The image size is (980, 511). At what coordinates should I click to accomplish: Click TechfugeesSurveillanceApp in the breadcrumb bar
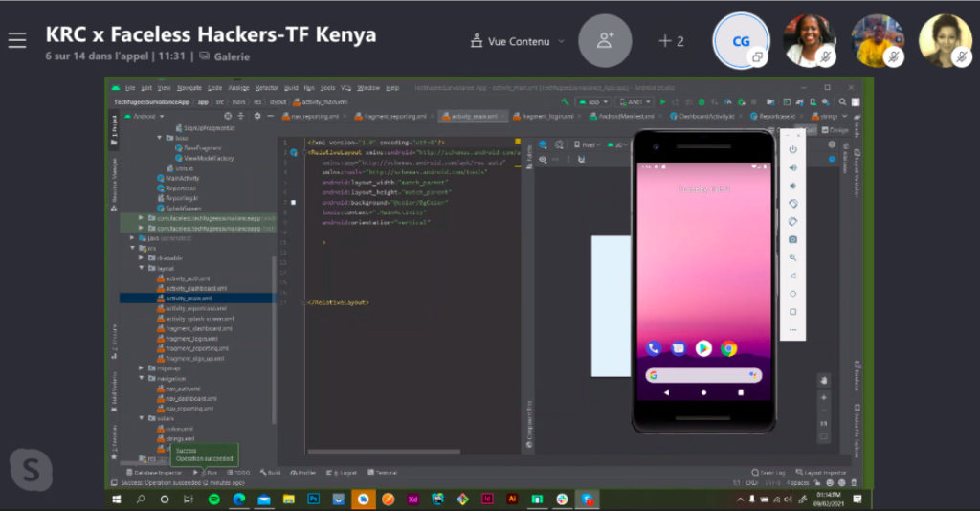tap(151, 101)
